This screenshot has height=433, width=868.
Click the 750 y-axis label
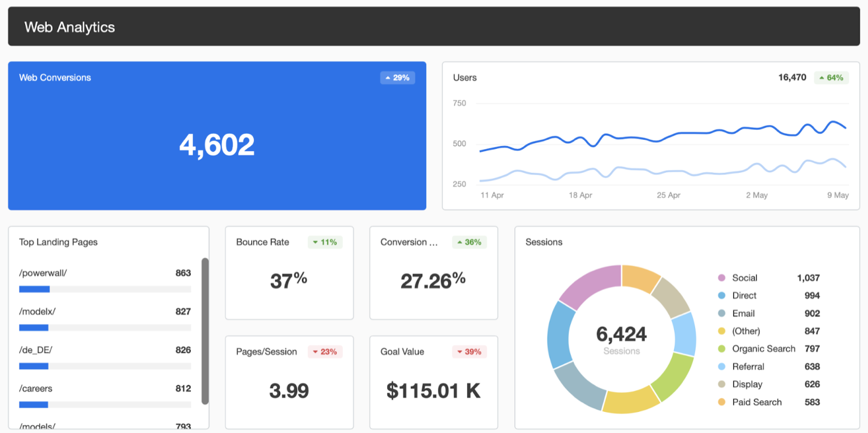(459, 103)
